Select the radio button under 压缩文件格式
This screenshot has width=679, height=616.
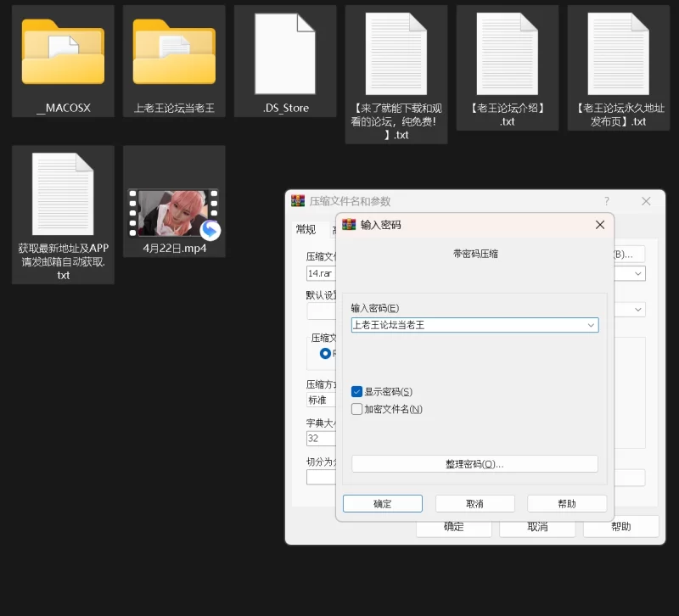pyautogui.click(x=325, y=353)
